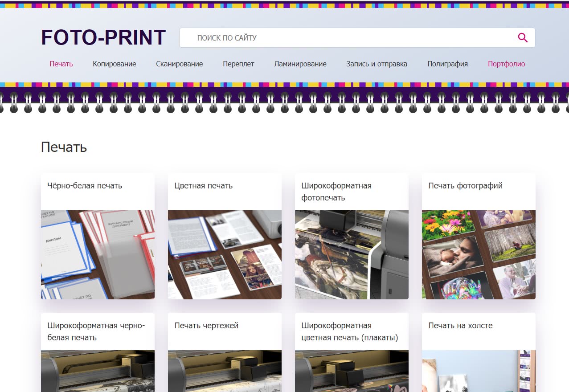Click the Печать page heading
Screen dimensions: 569x392
(64, 147)
